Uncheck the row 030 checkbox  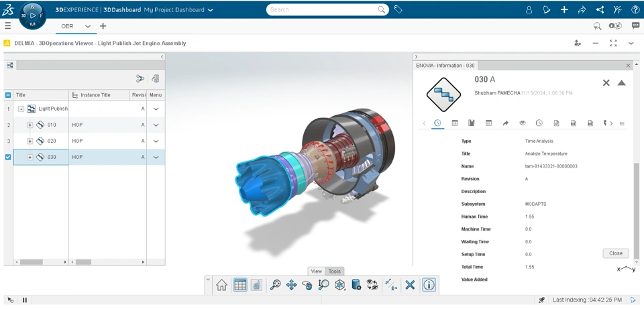(x=8, y=157)
